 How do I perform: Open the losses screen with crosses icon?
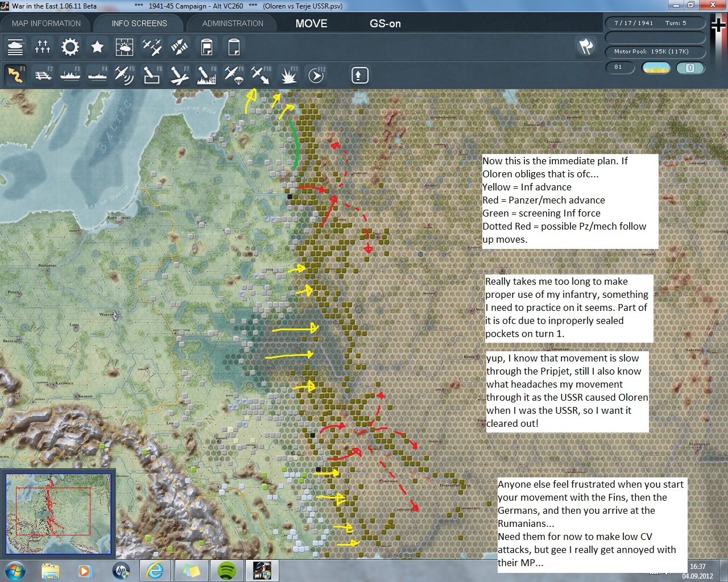click(43, 47)
